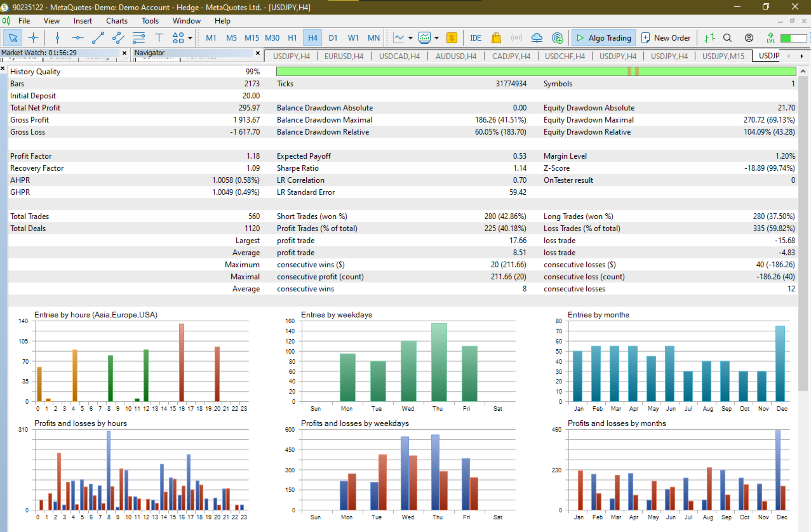This screenshot has width=811, height=532.
Task: Select the Trendline drawing tool
Action: point(98,37)
